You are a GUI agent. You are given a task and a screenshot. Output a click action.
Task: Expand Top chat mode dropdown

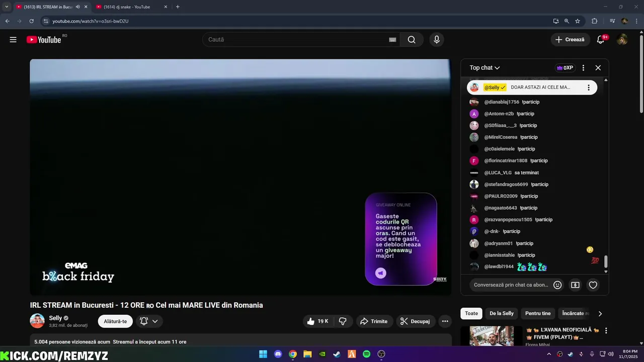coord(485,68)
